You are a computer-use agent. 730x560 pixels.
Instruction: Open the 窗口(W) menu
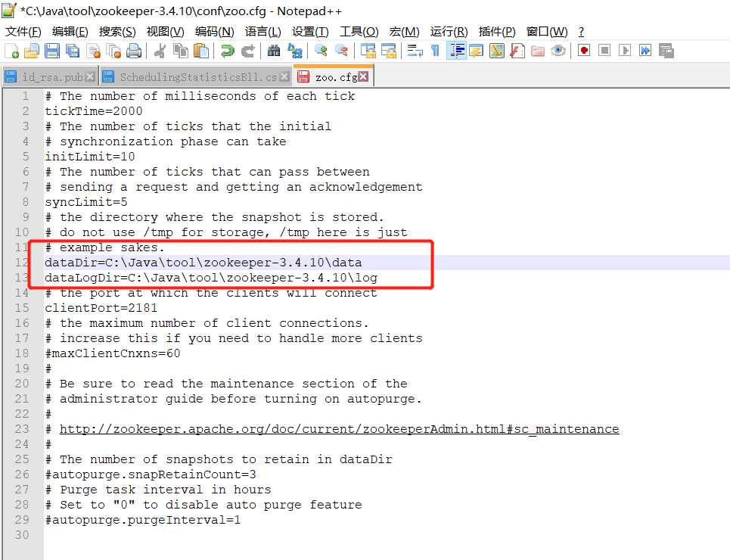547,32
